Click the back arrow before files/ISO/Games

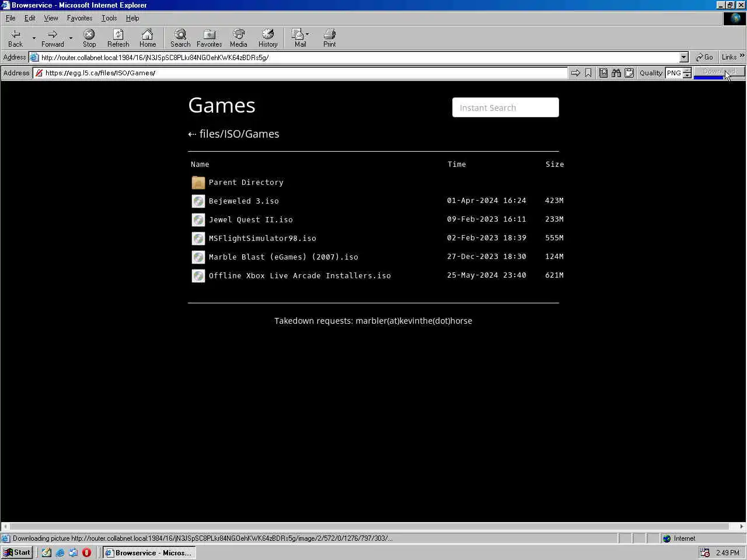(x=192, y=134)
